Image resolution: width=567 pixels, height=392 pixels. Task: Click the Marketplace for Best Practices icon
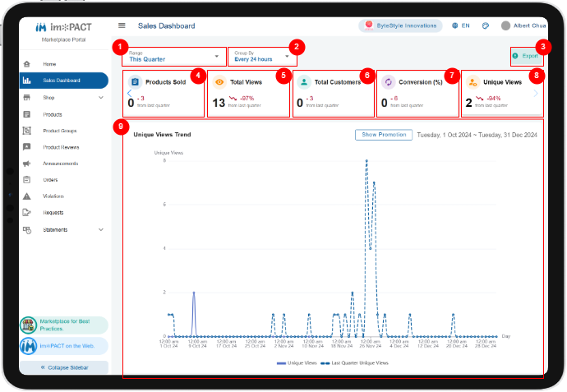(x=28, y=325)
